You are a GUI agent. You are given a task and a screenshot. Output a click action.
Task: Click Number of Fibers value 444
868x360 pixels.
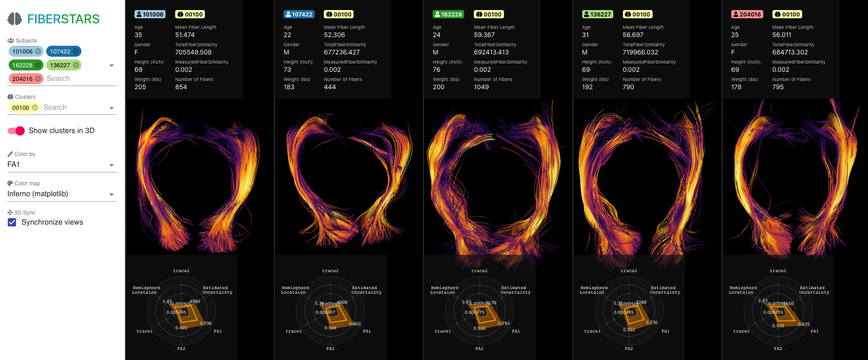click(x=330, y=87)
